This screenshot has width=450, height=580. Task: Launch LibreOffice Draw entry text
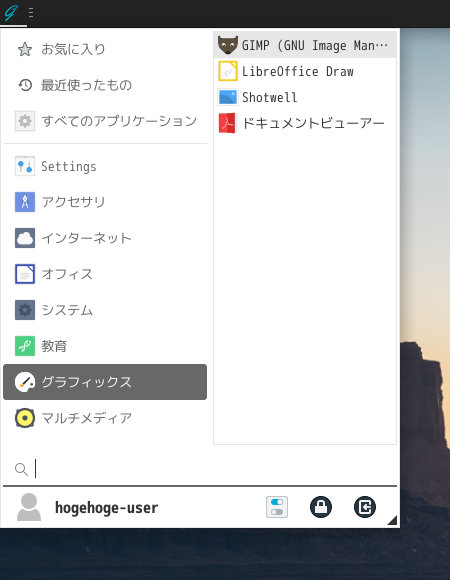[298, 71]
